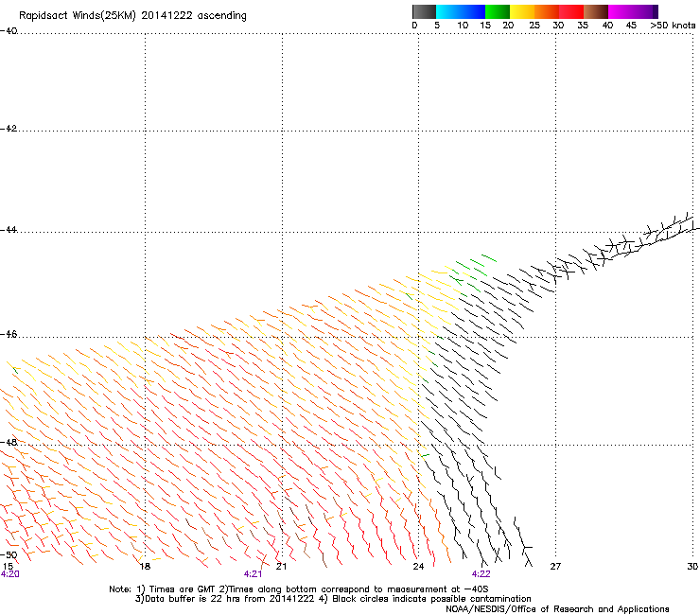700x615 pixels.
Task: Click the longitude label '30'
Action: (x=692, y=567)
